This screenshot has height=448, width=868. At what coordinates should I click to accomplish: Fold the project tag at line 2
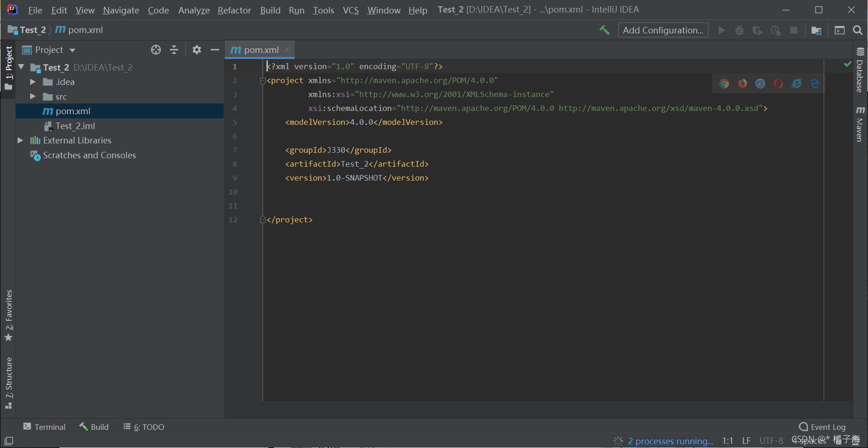(263, 81)
